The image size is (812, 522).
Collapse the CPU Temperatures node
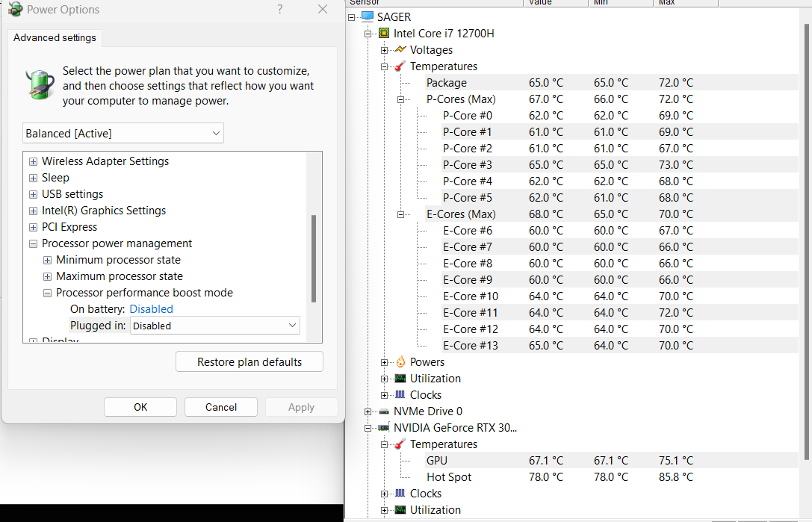(x=384, y=66)
